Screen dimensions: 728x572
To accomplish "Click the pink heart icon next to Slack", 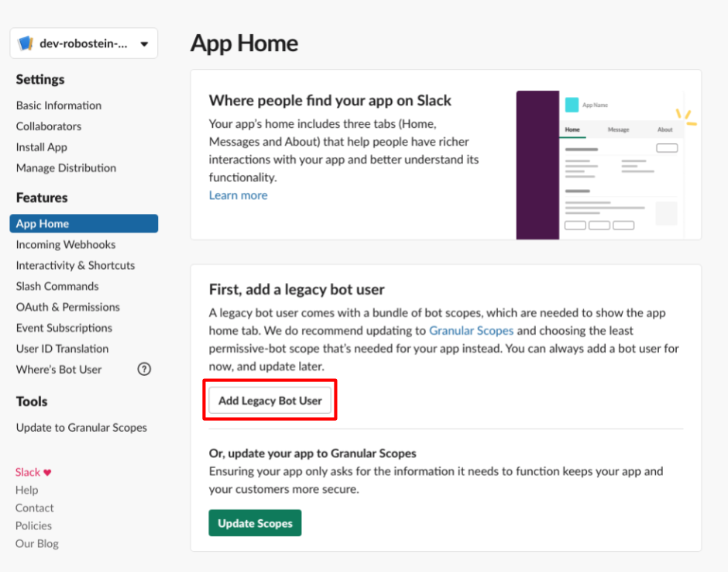I will (x=47, y=473).
